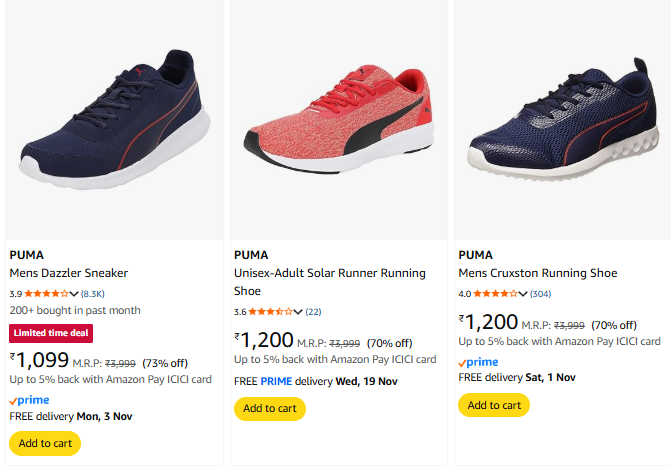Click Prime logo under Mens Dazzler Sneaker

(29, 399)
